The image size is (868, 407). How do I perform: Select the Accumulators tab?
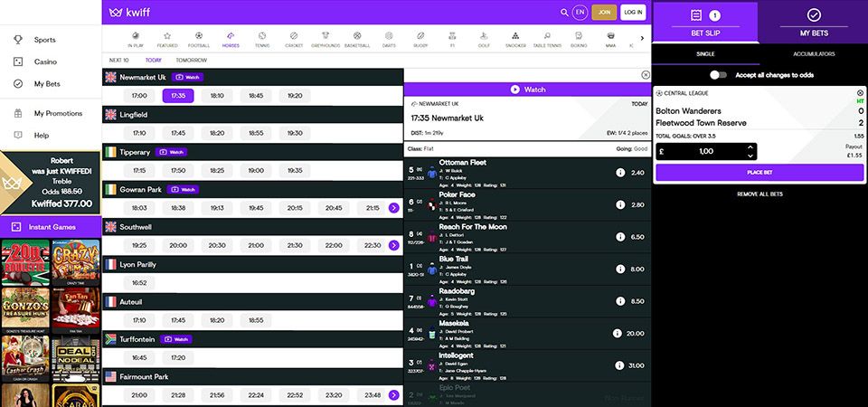[814, 54]
